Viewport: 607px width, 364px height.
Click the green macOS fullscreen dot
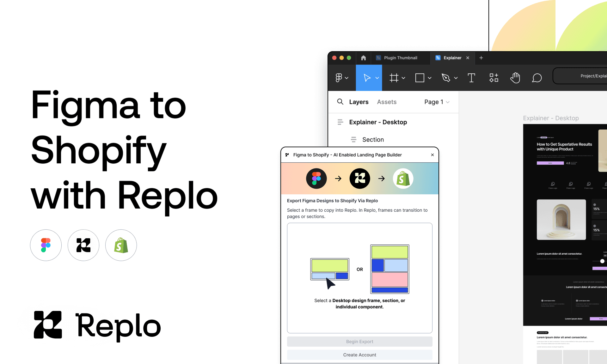pyautogui.click(x=349, y=58)
